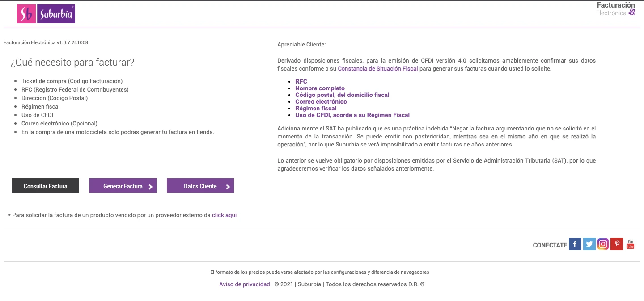The width and height of the screenshot is (644, 301).
Task: Visit the Instagram icon link
Action: [x=603, y=244]
